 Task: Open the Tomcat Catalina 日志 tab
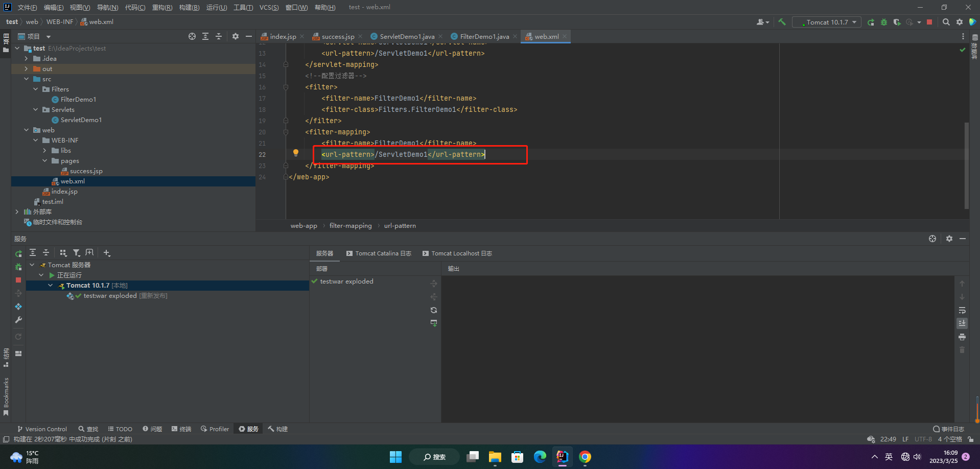click(383, 253)
